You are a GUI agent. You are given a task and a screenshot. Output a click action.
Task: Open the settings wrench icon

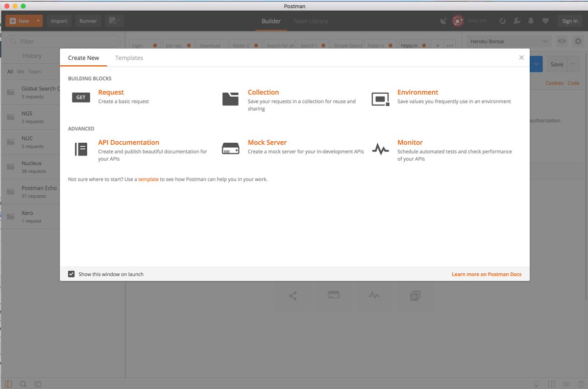[x=517, y=21]
